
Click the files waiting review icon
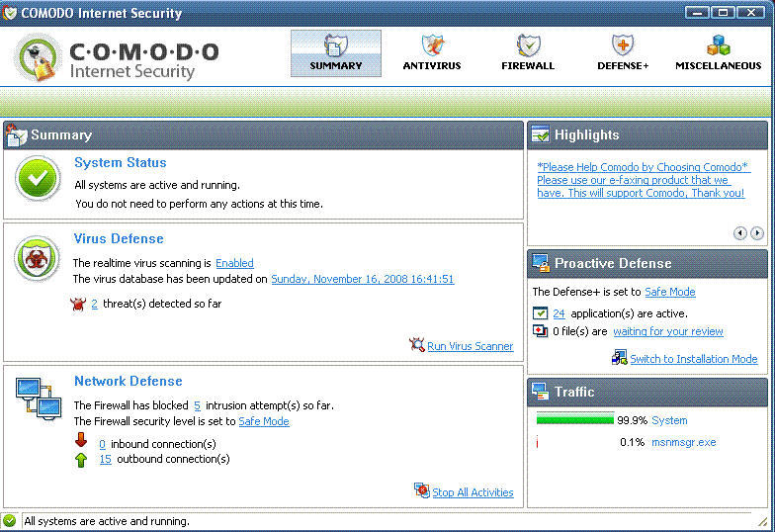click(x=540, y=330)
